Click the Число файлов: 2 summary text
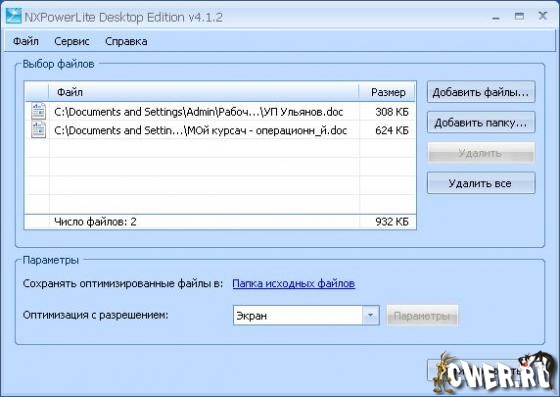This screenshot has height=397, width=560. 95,222
